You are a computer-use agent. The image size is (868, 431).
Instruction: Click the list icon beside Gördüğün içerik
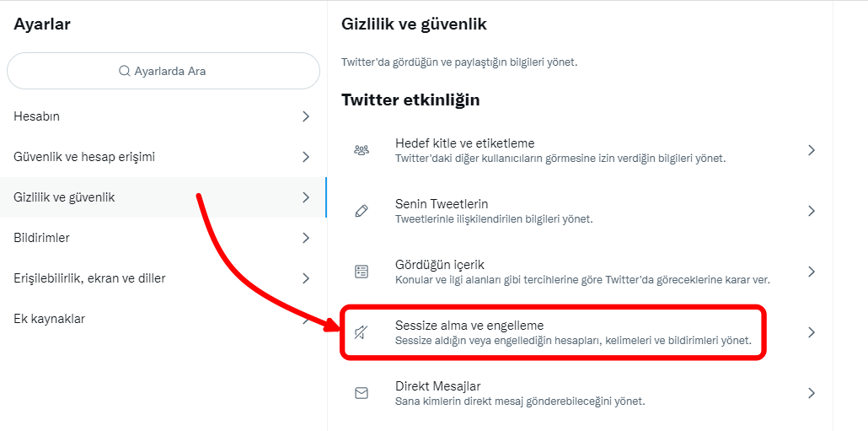[x=362, y=272]
